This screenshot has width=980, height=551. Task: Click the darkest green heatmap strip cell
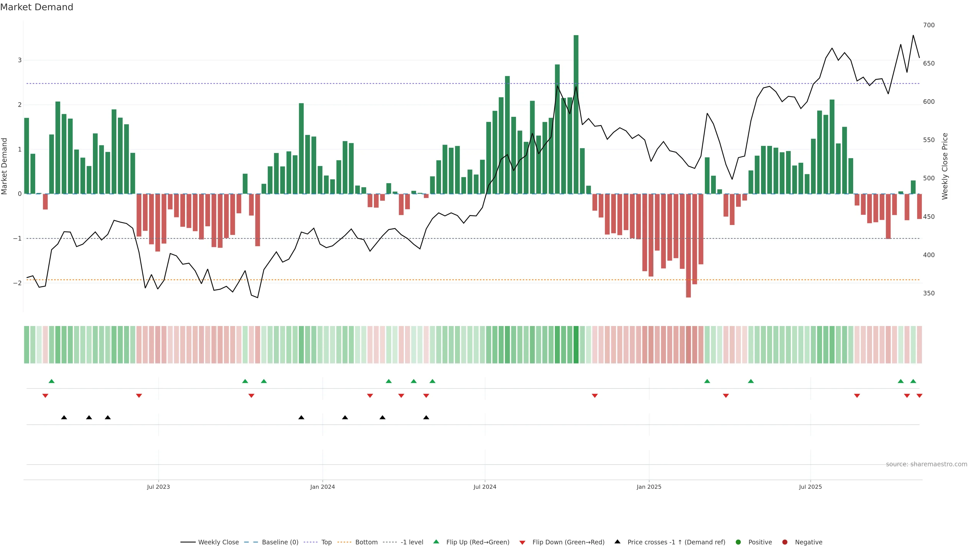coord(576,345)
